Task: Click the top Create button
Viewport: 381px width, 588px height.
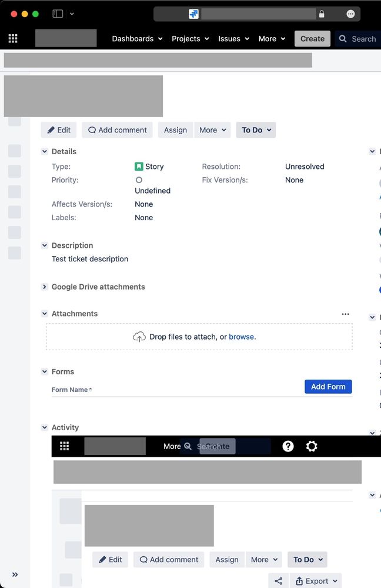Action: click(312, 39)
